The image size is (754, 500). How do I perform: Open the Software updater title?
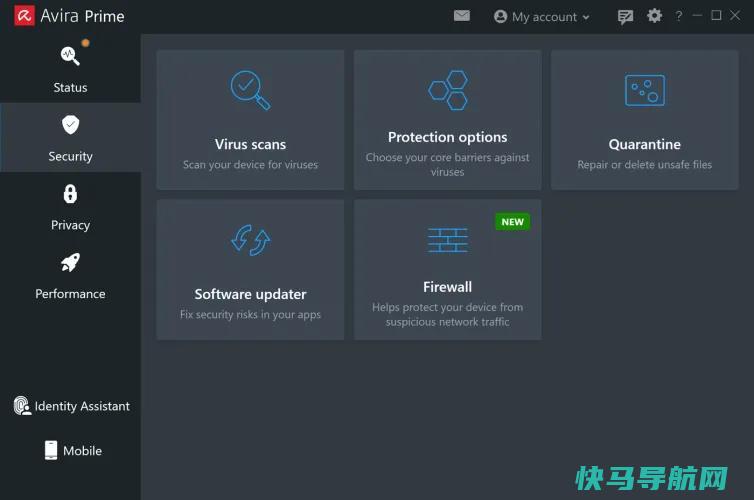pos(251,294)
